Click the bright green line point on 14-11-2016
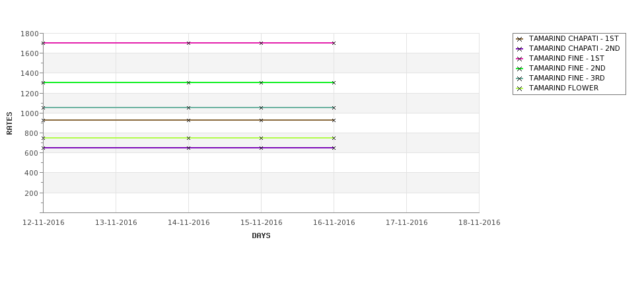Screen dimensions: 644x283 (188, 83)
